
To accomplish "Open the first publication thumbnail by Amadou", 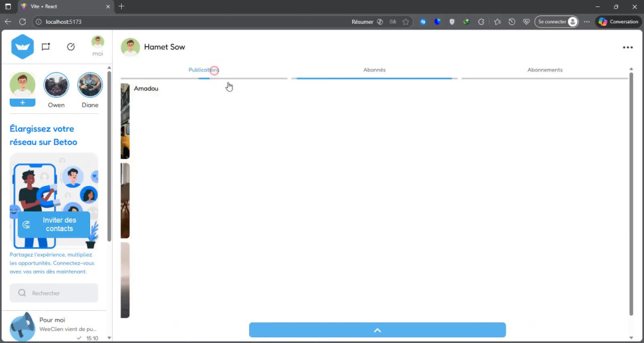I will [126, 121].
